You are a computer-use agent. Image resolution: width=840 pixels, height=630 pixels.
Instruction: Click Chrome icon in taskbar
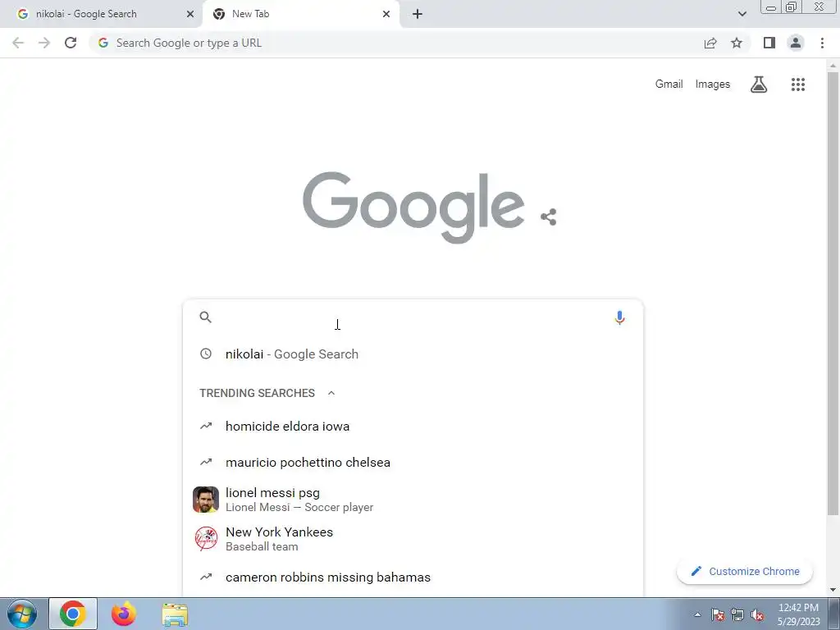pyautogui.click(x=73, y=614)
